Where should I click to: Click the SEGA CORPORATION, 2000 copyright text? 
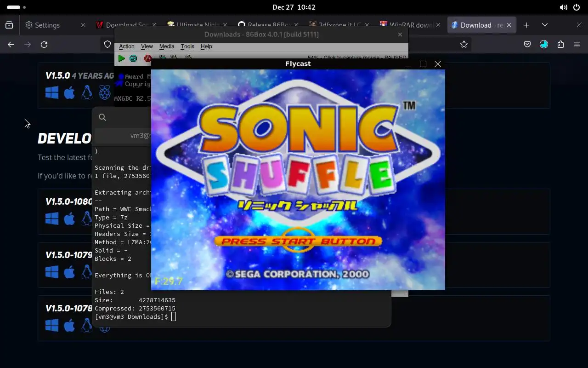297,274
